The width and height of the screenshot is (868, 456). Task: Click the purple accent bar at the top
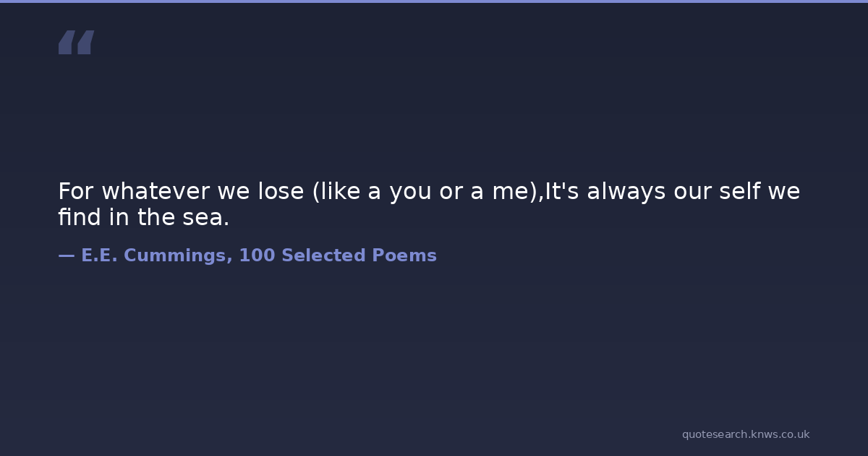click(x=434, y=1)
